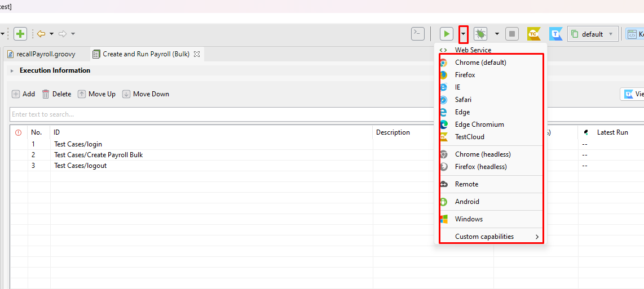The image size is (644, 289).
Task: Close the Create and Run Payroll tab
Action: click(197, 54)
